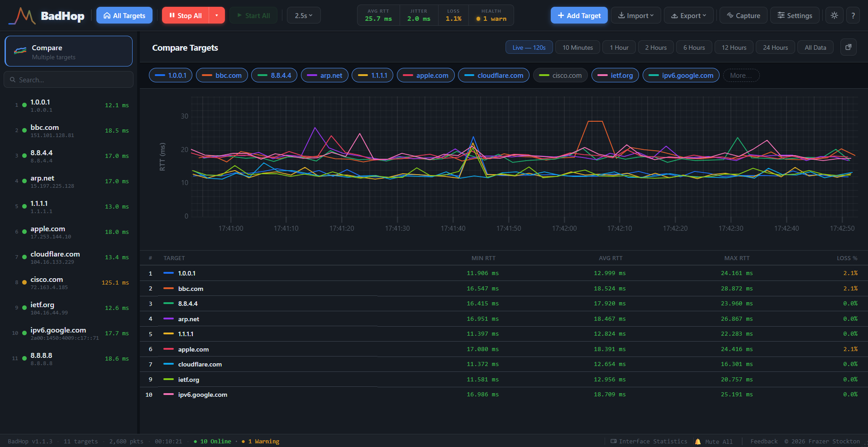Stop all monitoring with Stop All
Screen dimensions: 868x447
[x=186, y=15]
